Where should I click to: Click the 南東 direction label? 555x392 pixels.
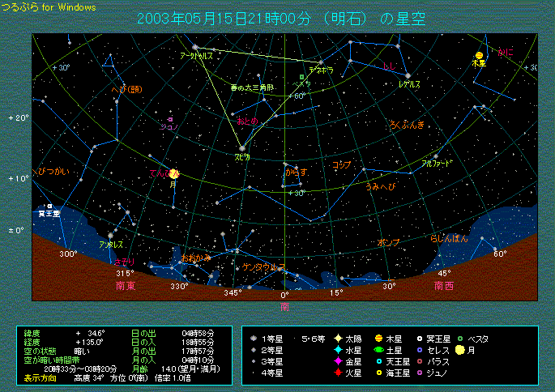point(126,286)
